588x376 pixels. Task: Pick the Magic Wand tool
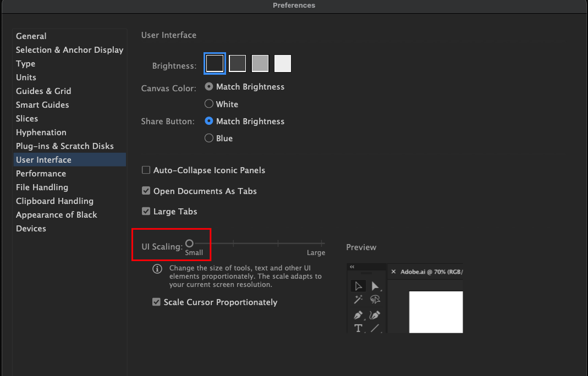(x=359, y=300)
